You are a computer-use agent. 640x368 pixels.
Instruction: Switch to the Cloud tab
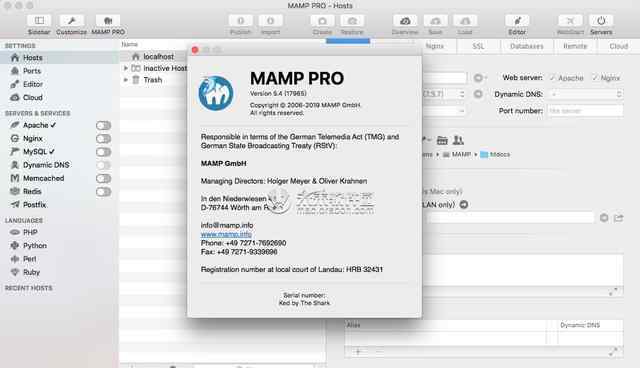(x=618, y=46)
